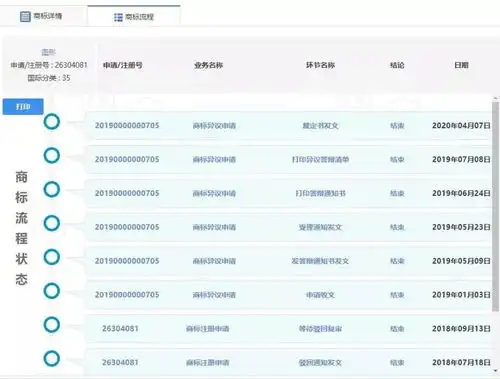Click the 日期 column header

(x=461, y=65)
